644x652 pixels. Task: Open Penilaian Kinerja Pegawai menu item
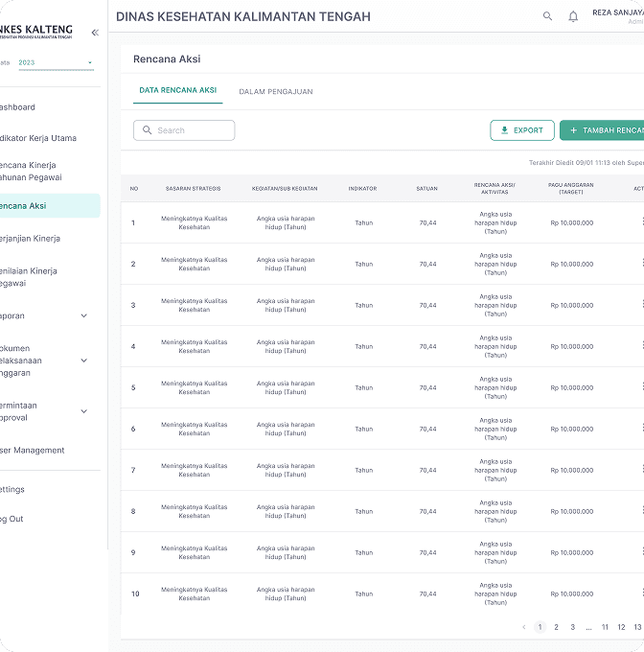point(28,277)
